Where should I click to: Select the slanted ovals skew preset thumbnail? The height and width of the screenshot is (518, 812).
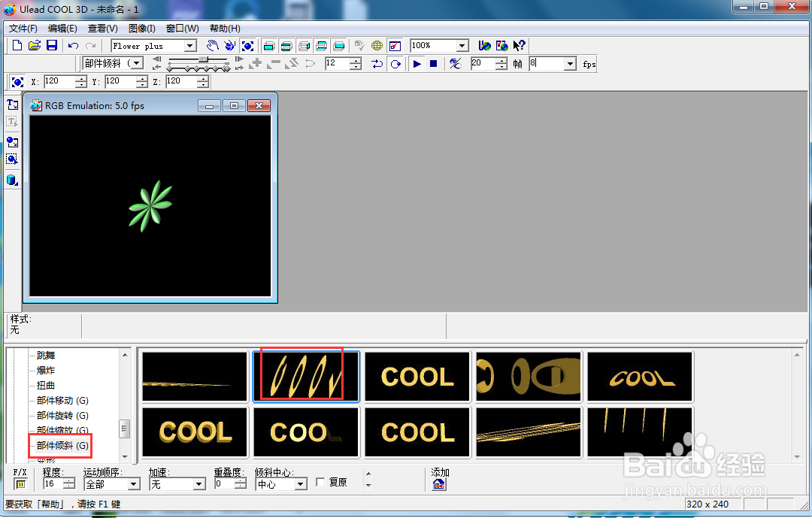[x=306, y=377]
